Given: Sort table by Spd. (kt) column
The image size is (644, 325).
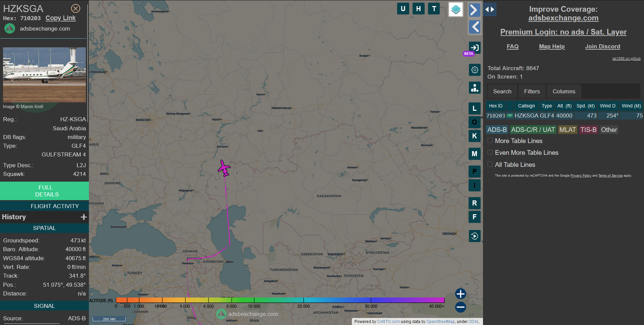Looking at the screenshot, I should [585, 106].
